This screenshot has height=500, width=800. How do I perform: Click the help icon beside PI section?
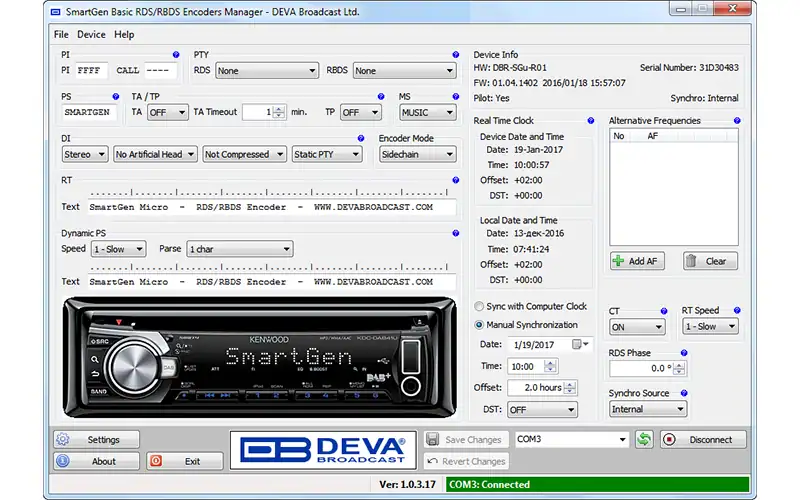click(x=176, y=55)
